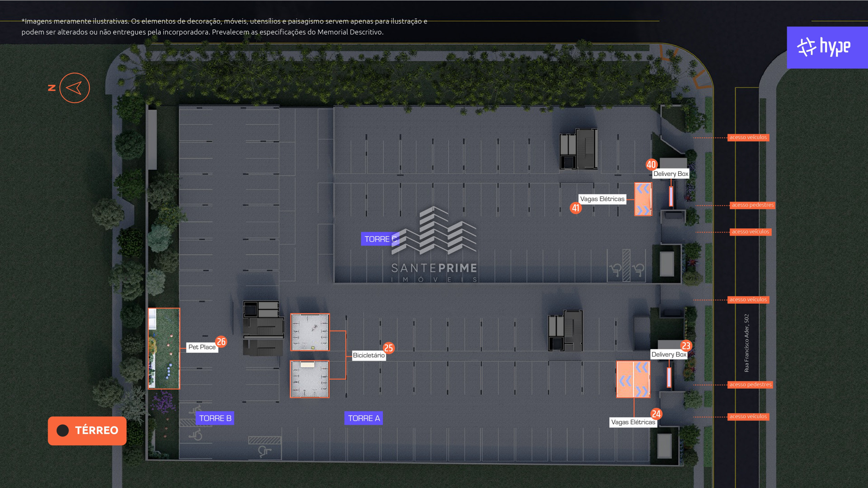This screenshot has height=488, width=868.
Task: Click marker number 25
Action: pos(389,348)
